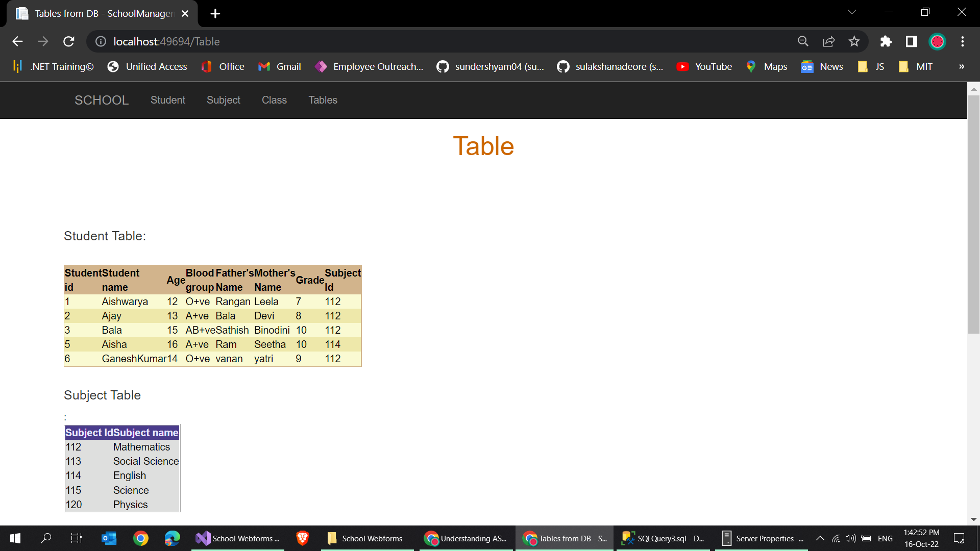Screen dimensions: 980x551
Task: Expand the bookmarks overflow chevron
Action: tap(961, 66)
